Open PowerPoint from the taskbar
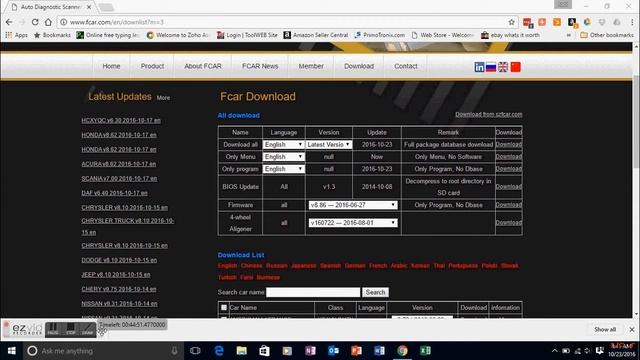Viewport: 640px width, 360px height. (x=356, y=351)
